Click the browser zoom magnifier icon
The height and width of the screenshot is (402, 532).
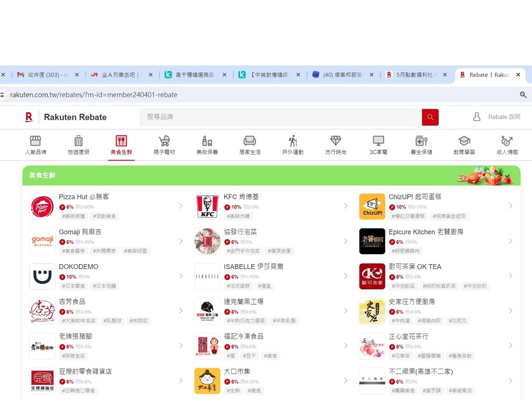coord(523,95)
